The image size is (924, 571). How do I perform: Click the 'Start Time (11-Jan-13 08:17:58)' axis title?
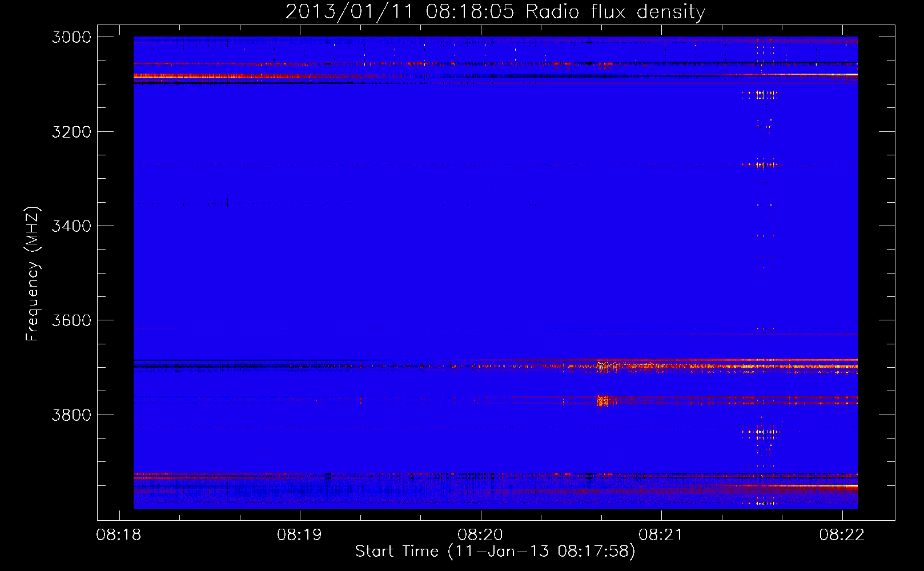(x=495, y=552)
